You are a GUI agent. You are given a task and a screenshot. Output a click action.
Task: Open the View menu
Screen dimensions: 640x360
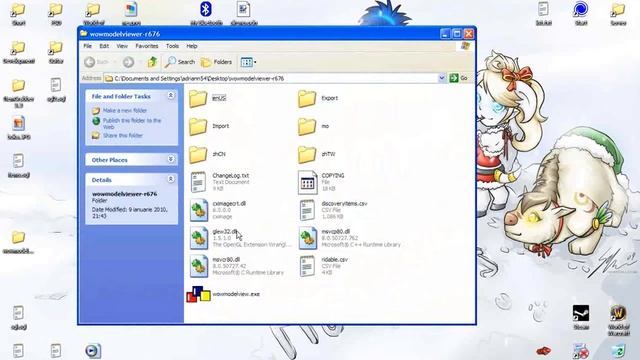click(122, 46)
